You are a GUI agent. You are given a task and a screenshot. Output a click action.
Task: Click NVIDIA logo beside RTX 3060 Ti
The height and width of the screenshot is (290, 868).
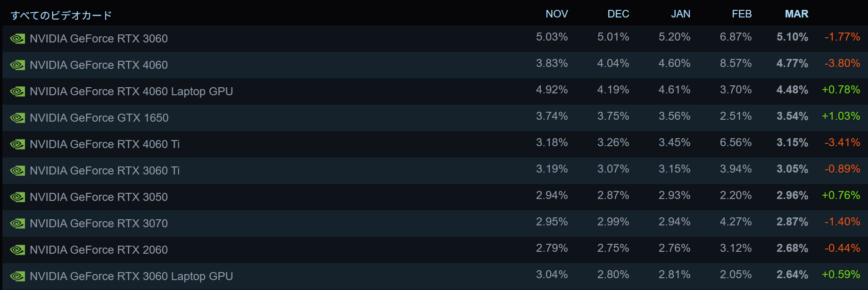[17, 171]
